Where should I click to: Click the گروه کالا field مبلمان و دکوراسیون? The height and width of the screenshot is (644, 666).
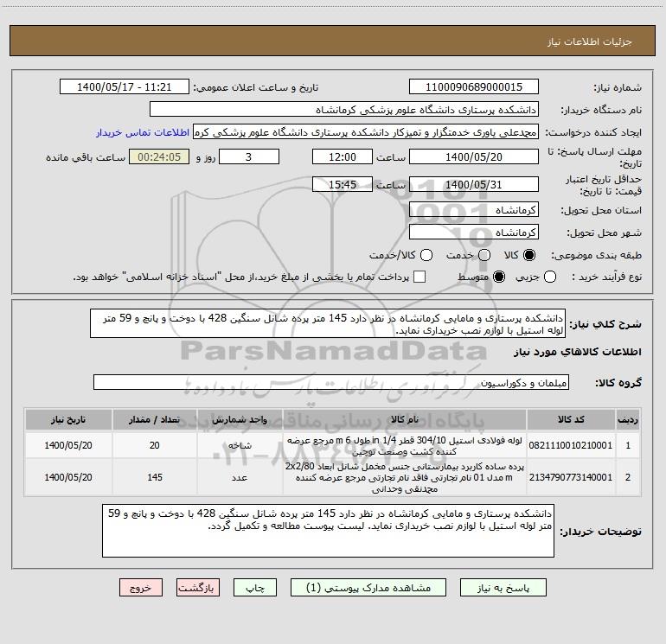click(x=331, y=382)
